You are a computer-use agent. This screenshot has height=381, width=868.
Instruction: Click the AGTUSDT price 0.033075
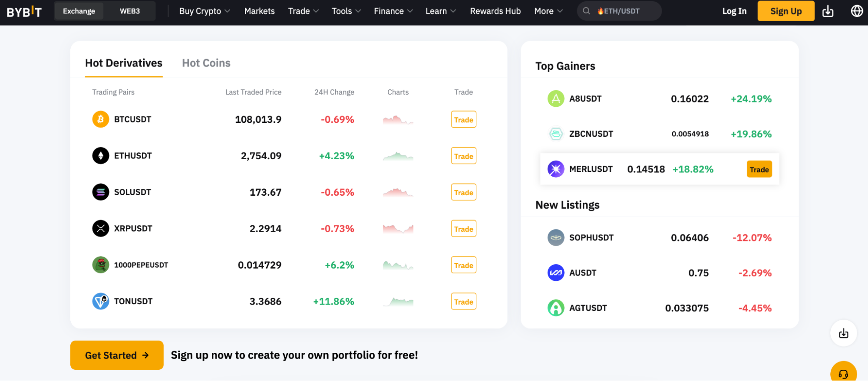click(x=687, y=308)
